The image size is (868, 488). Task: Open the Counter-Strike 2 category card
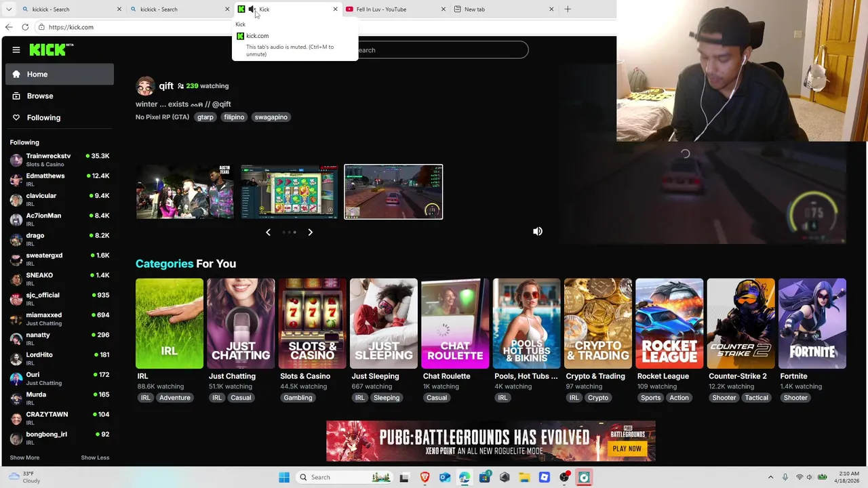click(741, 323)
